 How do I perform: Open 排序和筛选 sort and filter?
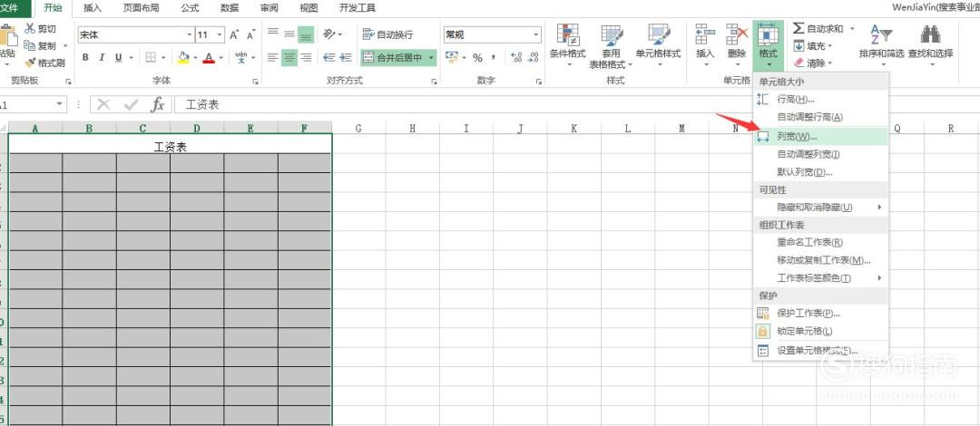[x=881, y=44]
